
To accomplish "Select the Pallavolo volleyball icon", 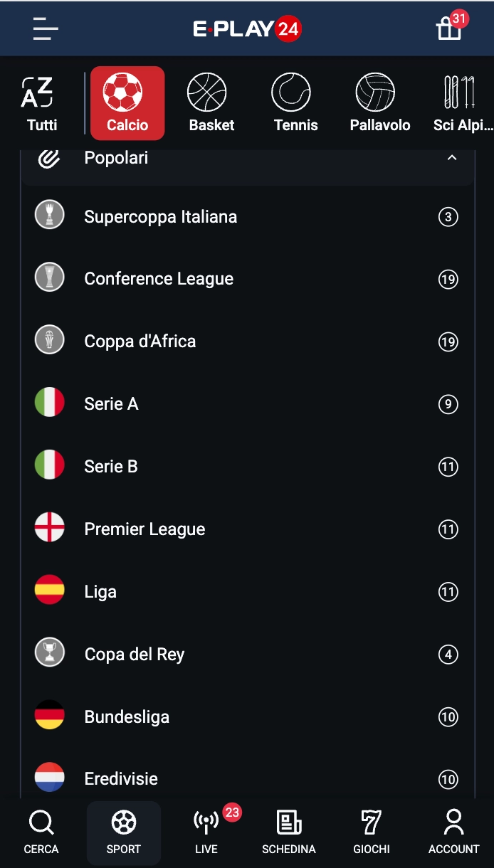I will click(379, 92).
